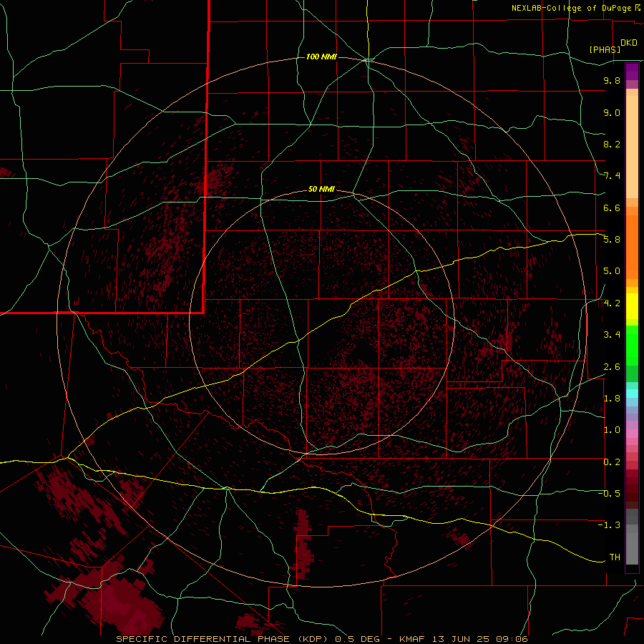
Task: Click the 7.4 scale value
Action: pos(612,176)
